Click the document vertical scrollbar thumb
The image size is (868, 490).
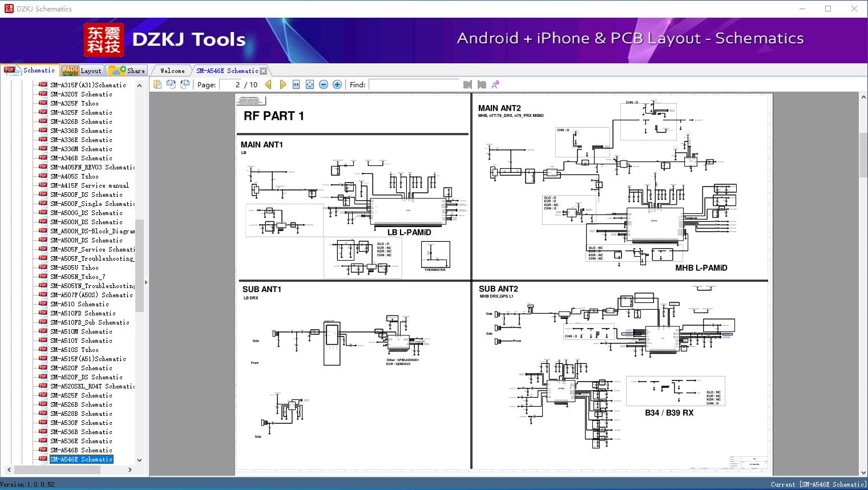[863, 154]
